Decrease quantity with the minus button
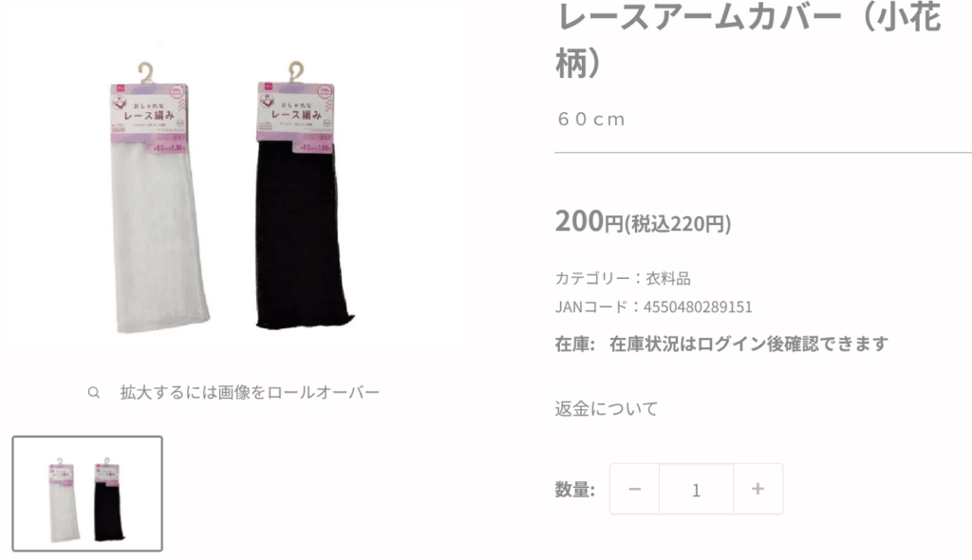 [x=634, y=489]
